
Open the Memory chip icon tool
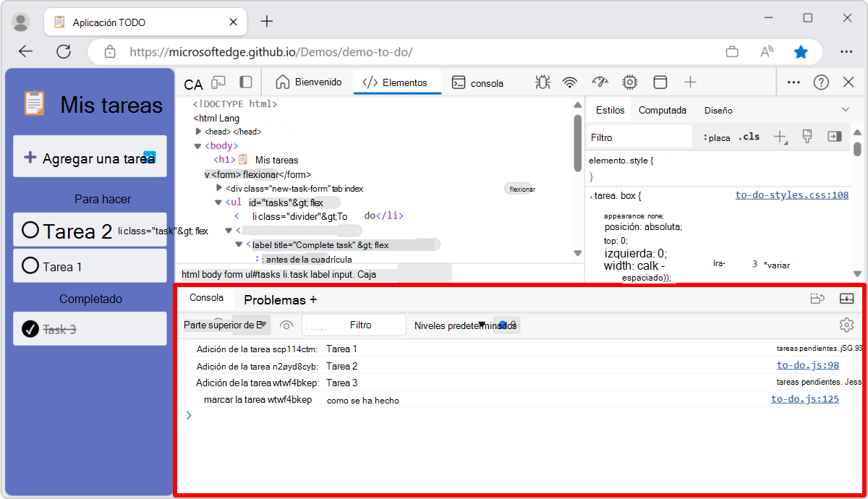pos(630,82)
